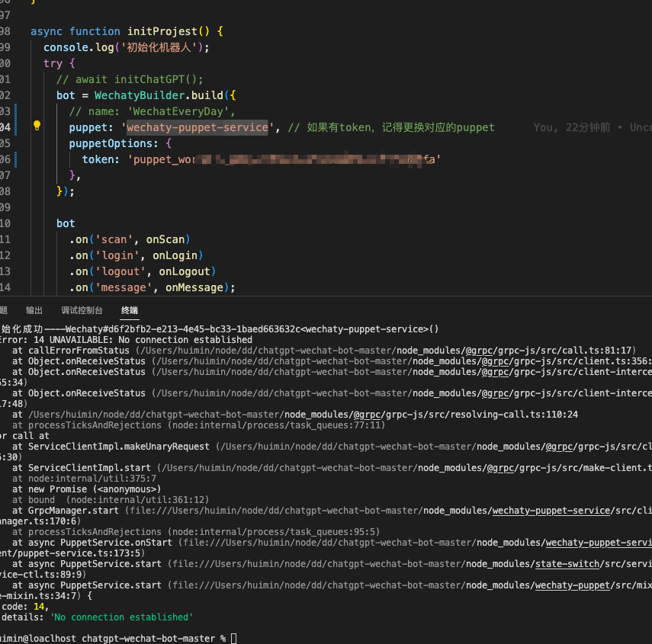Switch to the 输出 output tab
The height and width of the screenshot is (644, 652).
(x=34, y=310)
